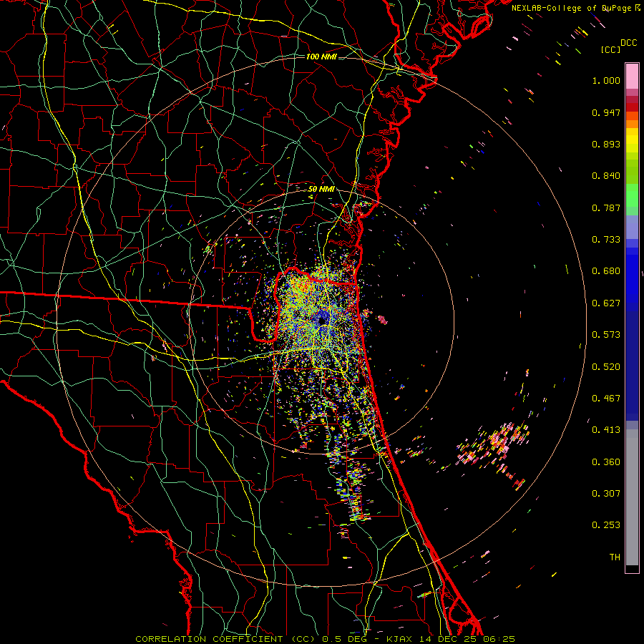Click the bright green swatch above 0.787
This screenshot has width=644, height=644.
click(632, 195)
